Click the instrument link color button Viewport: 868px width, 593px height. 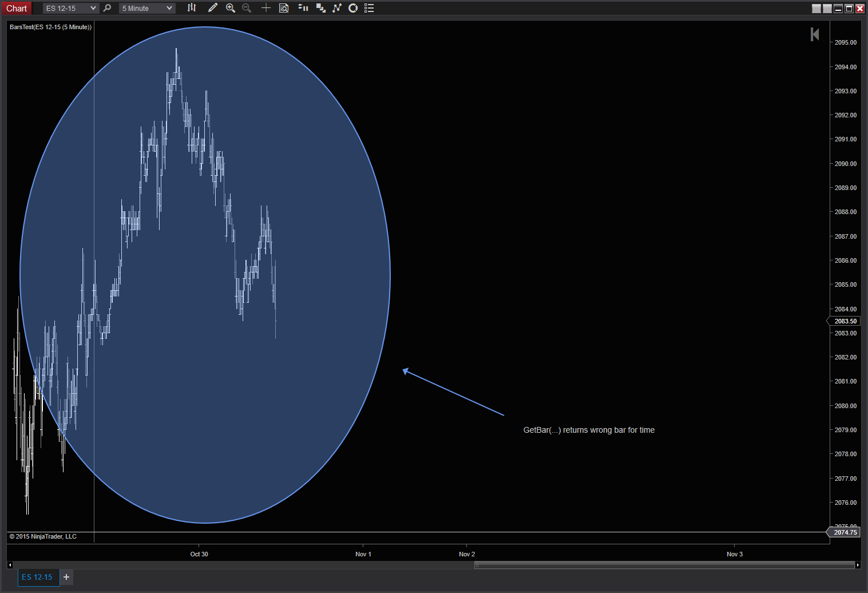point(817,8)
